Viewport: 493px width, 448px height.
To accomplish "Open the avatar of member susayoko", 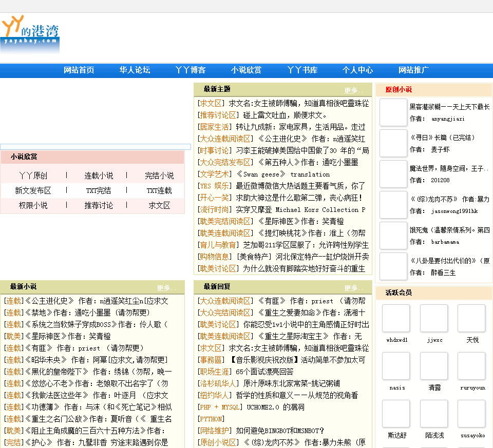I will (x=471, y=414).
